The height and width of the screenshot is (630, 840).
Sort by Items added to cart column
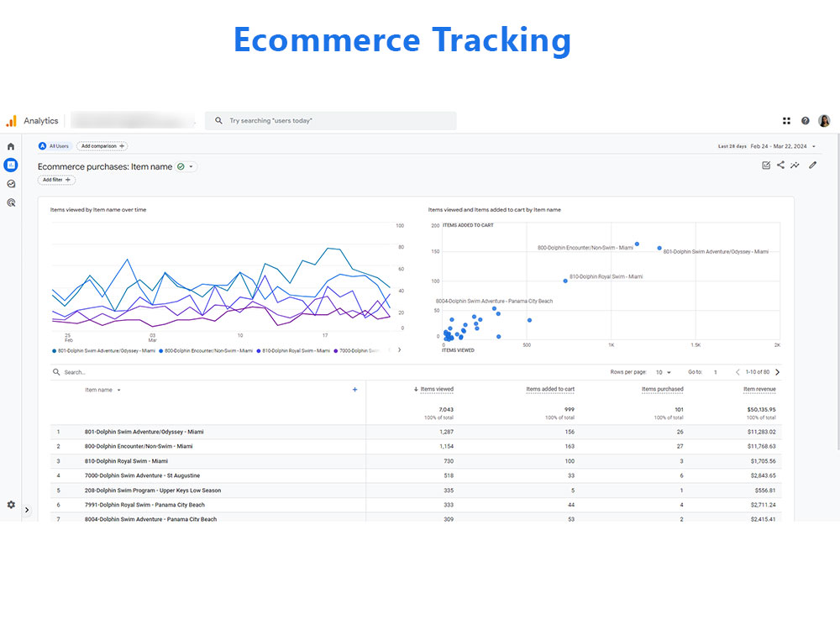tap(550, 389)
